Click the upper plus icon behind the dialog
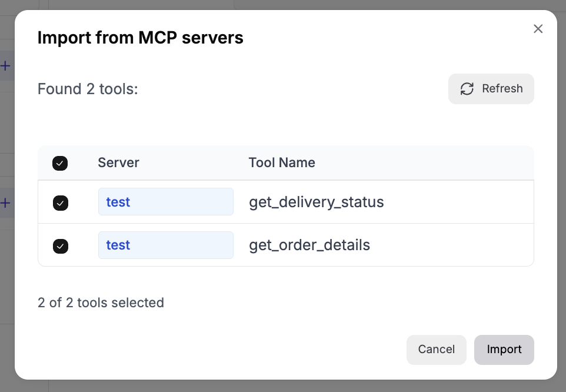Image resolution: width=566 pixels, height=392 pixels. pyautogui.click(x=5, y=66)
